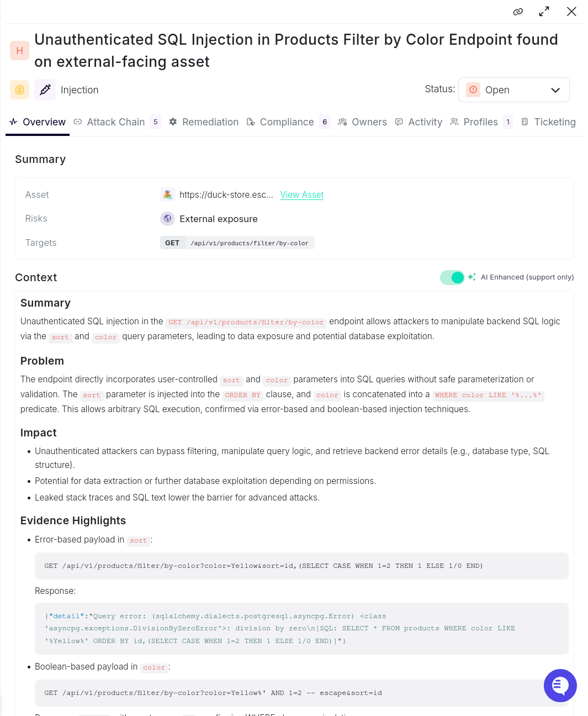Viewport: 588px width, 716px height.
Task: Click the GET by-color target chip
Action: click(x=237, y=243)
